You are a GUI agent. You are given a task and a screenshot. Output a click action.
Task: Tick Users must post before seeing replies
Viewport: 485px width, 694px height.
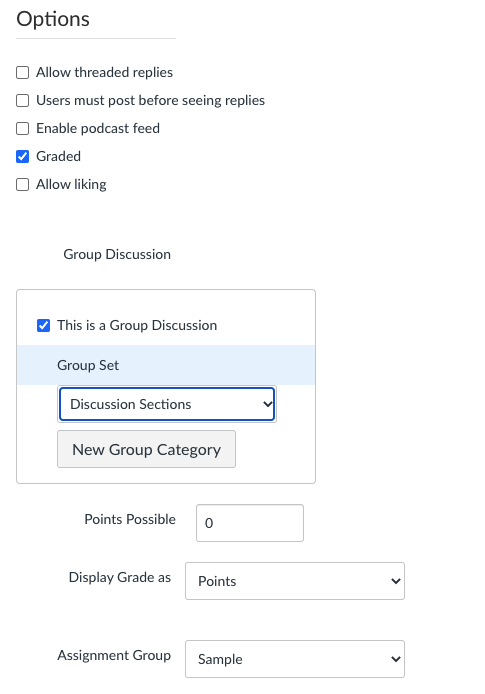[x=23, y=100]
